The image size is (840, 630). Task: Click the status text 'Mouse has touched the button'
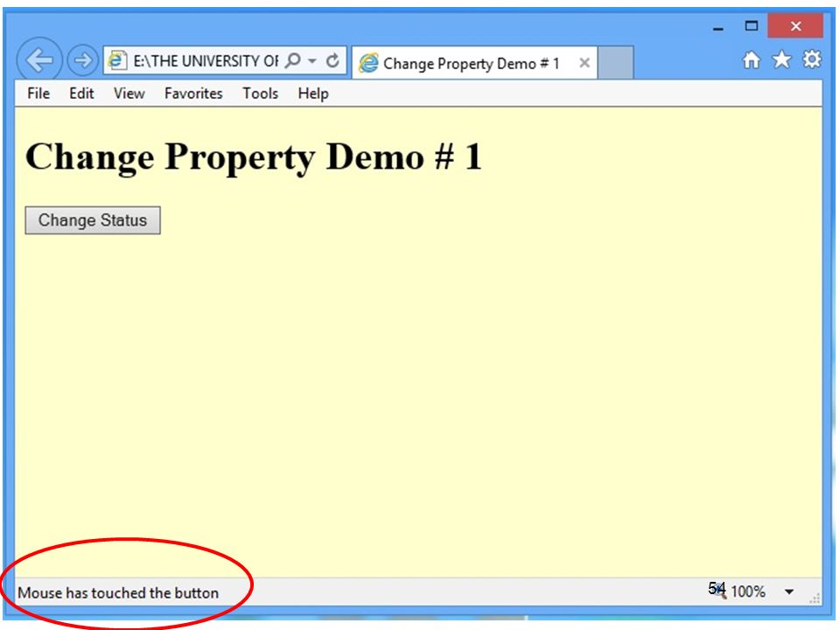coord(118,593)
